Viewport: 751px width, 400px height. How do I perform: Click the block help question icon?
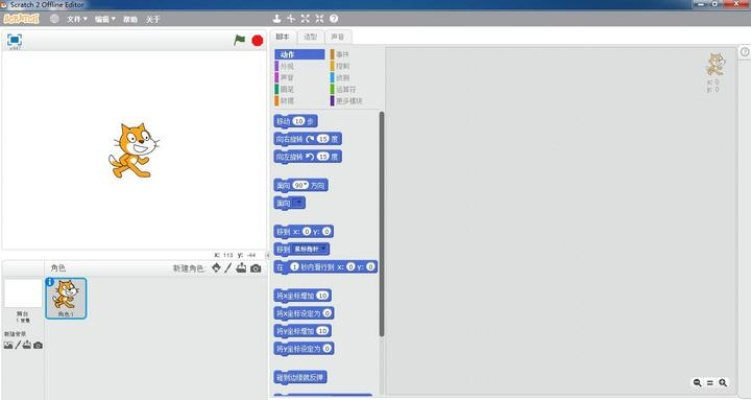pos(333,18)
